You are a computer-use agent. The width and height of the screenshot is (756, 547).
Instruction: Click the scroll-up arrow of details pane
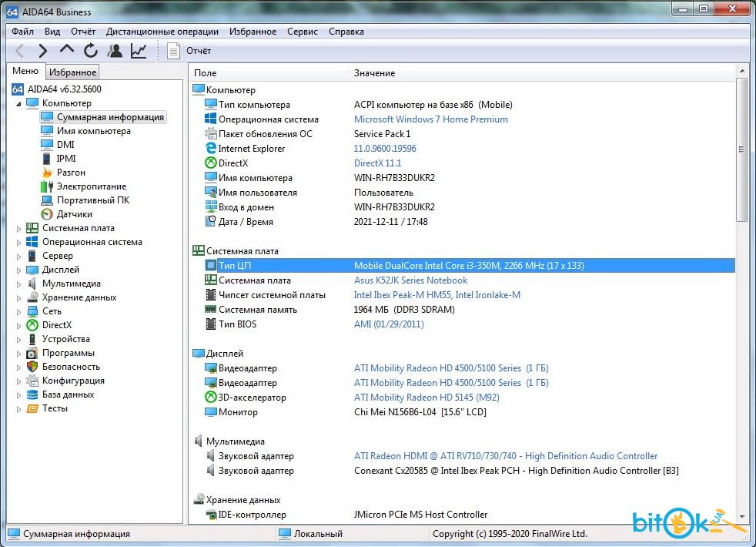741,72
